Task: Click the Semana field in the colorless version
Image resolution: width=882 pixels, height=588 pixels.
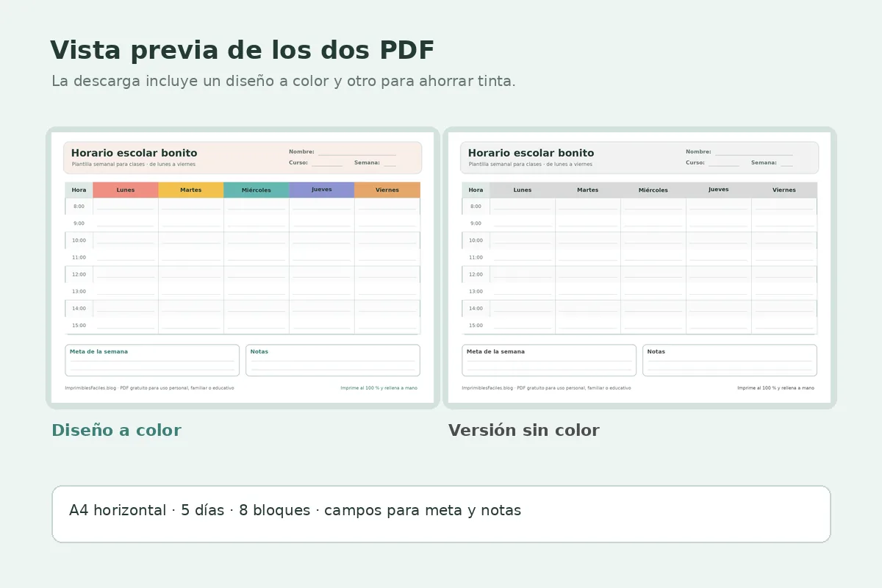Action: click(x=772, y=163)
